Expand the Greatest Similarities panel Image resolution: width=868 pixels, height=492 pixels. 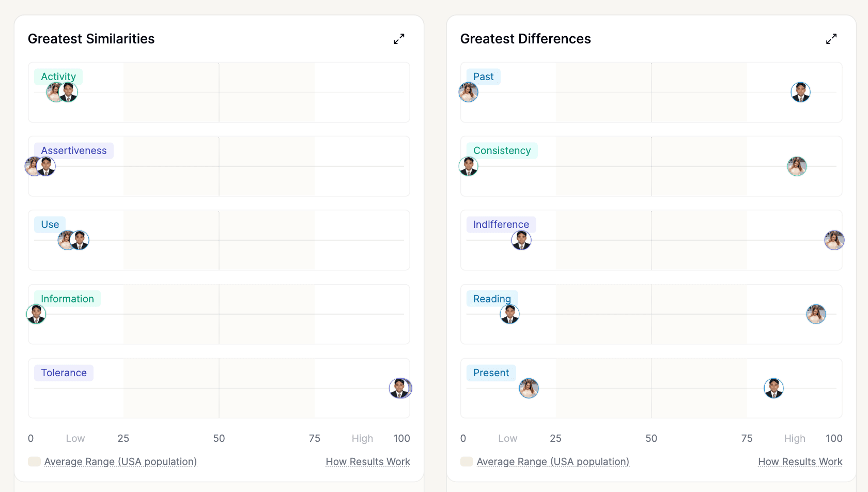(x=399, y=39)
